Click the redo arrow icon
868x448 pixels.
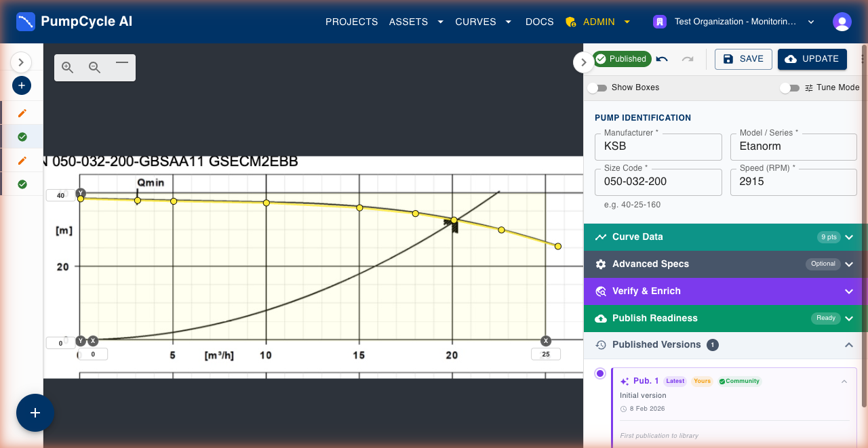pyautogui.click(x=688, y=59)
